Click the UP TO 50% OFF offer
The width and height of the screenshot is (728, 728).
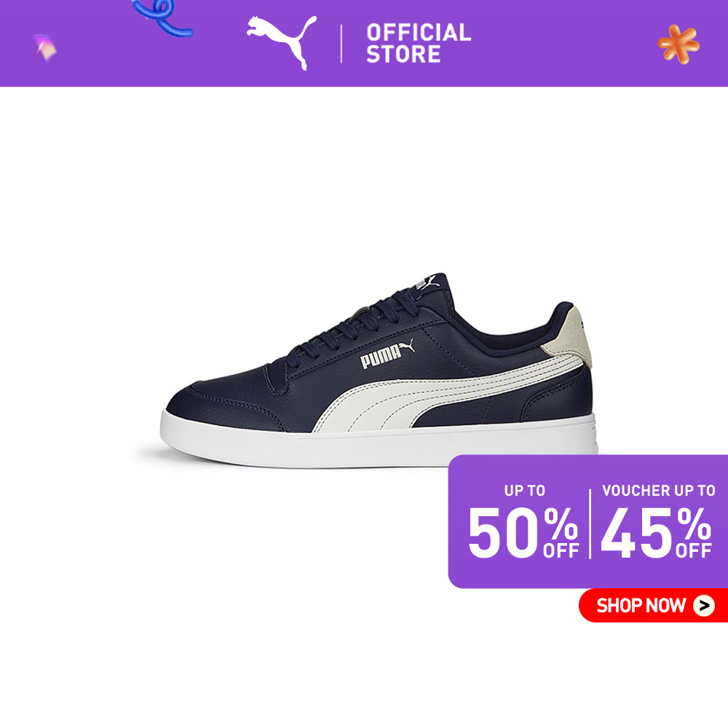pos(523,522)
